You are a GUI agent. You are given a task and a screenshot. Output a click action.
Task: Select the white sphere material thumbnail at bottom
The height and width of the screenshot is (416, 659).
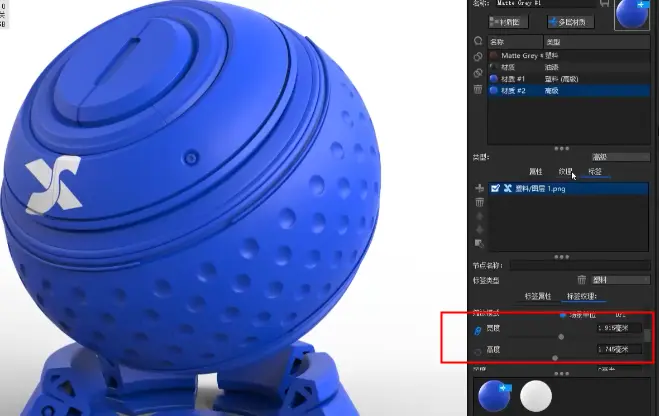tap(536, 396)
